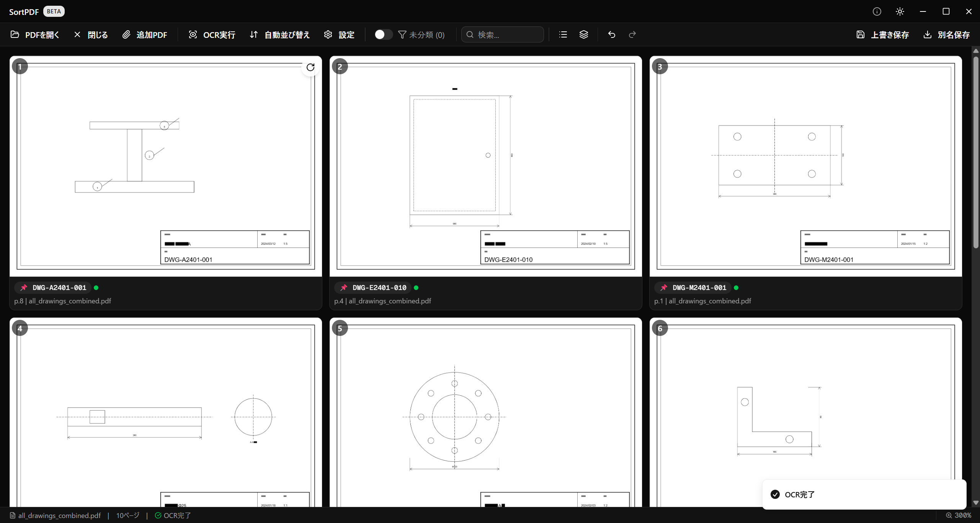Click pin icon on DWG-M2401-001 tag

(664, 287)
